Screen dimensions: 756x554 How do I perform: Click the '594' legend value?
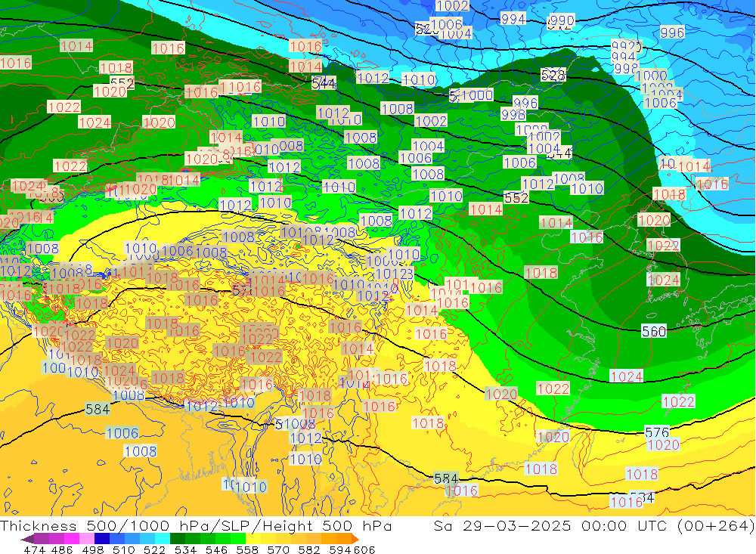pyautogui.click(x=340, y=549)
